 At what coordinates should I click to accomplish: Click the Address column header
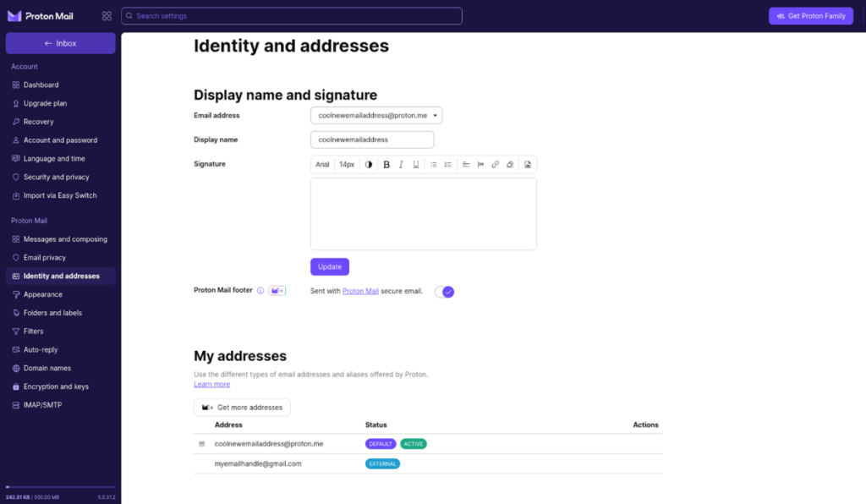coord(228,425)
